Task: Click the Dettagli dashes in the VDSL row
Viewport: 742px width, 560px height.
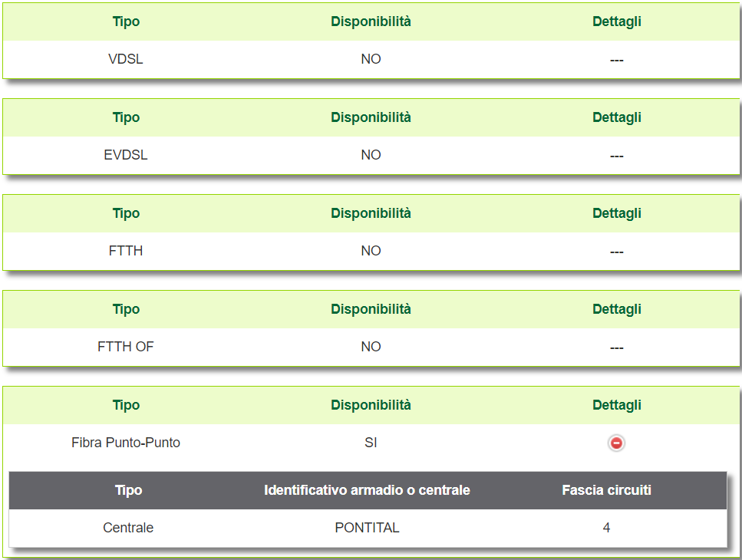Action: pyautogui.click(x=616, y=60)
